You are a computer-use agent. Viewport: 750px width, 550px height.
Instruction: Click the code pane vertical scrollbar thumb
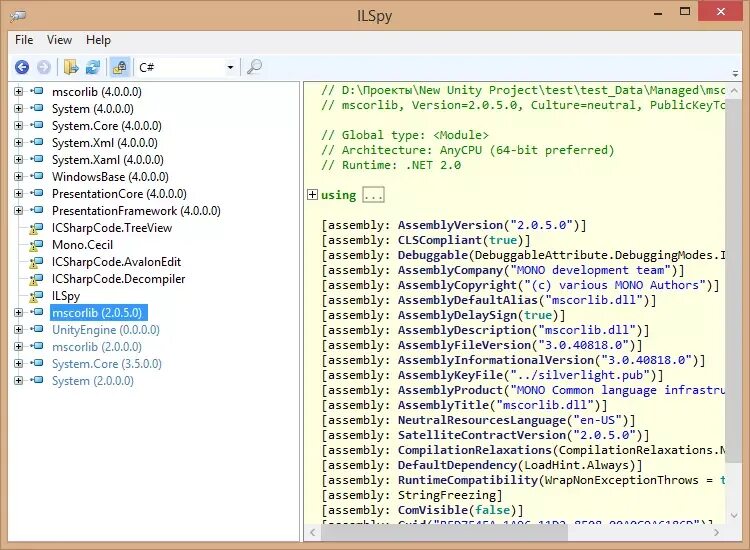[x=734, y=281]
